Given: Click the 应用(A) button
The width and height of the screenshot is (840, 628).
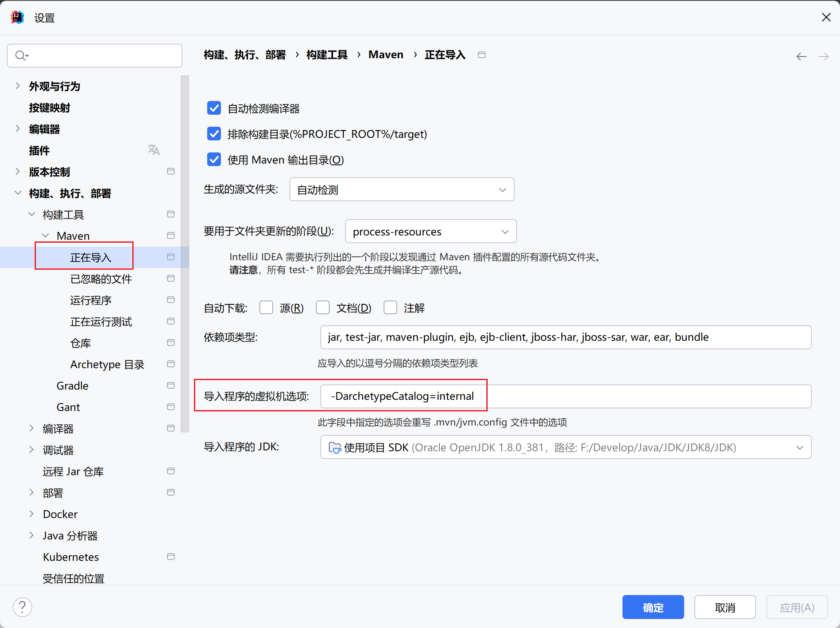Looking at the screenshot, I should click(797, 607).
